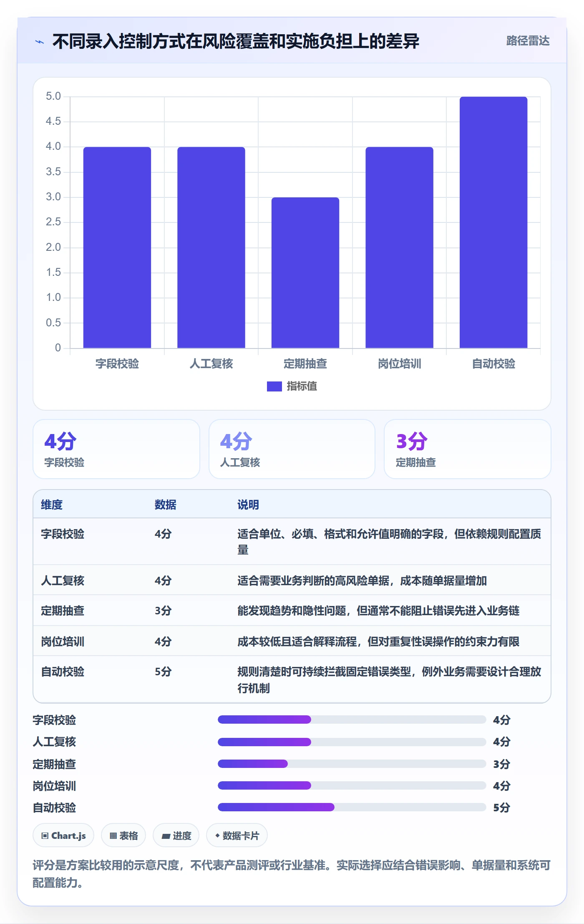Select the 岗位培训 table row name
The height and width of the screenshot is (924, 584).
click(x=63, y=641)
